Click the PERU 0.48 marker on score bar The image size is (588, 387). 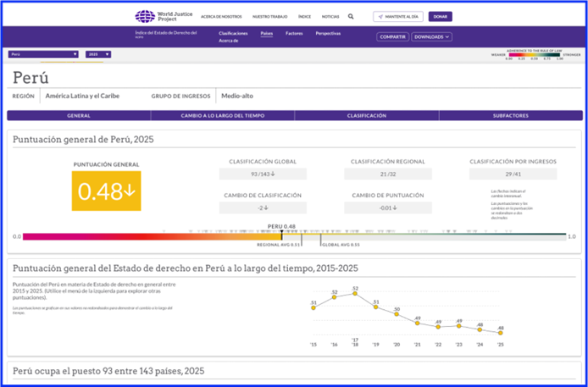pyautogui.click(x=282, y=232)
